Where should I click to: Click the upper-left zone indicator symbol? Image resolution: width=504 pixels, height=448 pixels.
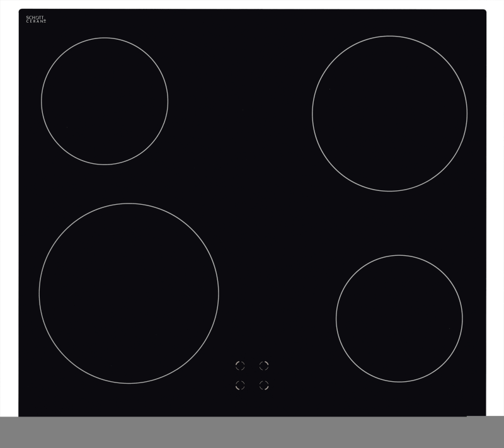(x=240, y=365)
